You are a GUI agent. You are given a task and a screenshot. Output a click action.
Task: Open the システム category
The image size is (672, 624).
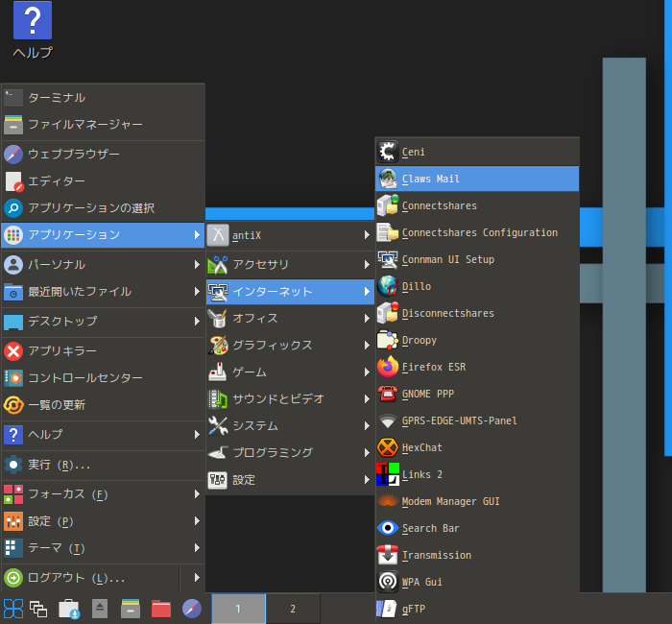pyautogui.click(x=290, y=426)
